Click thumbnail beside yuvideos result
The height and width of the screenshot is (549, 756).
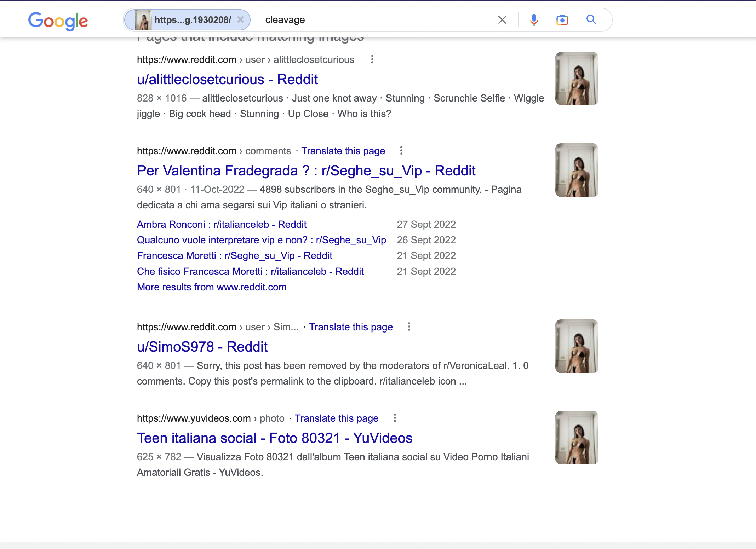577,438
